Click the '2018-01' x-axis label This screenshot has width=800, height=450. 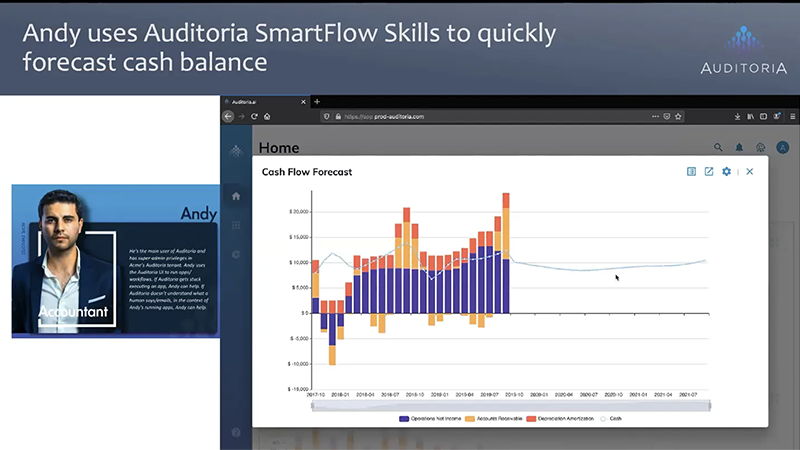point(340,395)
